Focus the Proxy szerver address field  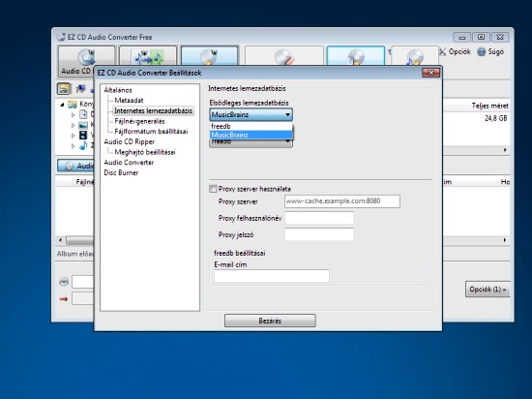pyautogui.click(x=342, y=201)
